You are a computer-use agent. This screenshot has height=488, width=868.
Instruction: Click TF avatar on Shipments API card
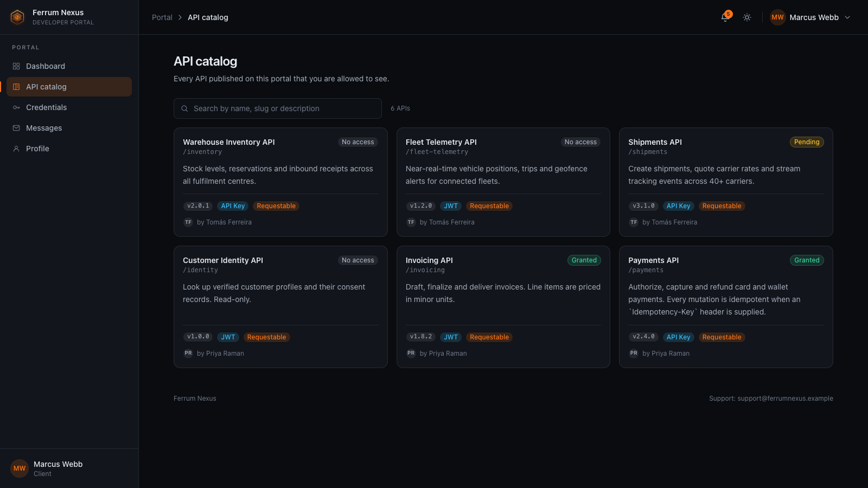[x=634, y=222]
